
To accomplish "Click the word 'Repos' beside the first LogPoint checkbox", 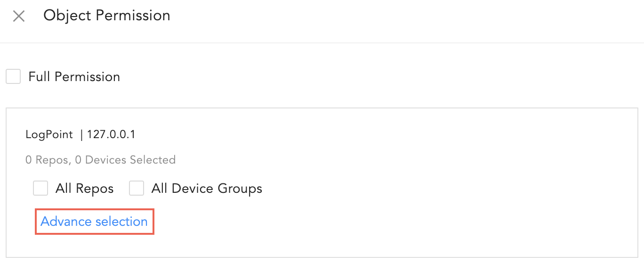I will tap(95, 189).
